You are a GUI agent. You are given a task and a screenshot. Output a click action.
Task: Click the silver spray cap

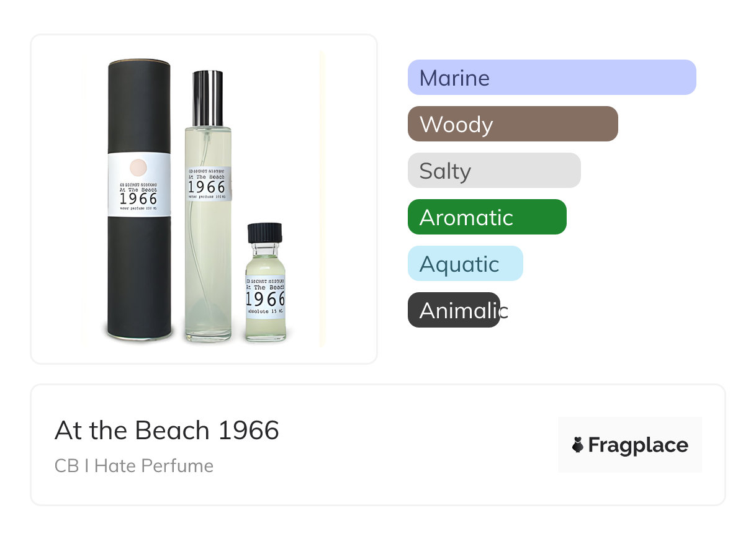point(208,98)
